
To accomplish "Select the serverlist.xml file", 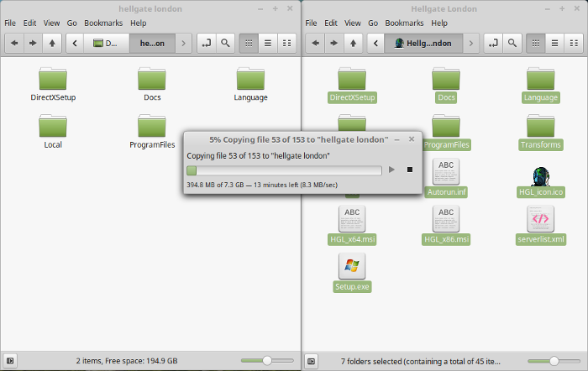I will [540, 225].
